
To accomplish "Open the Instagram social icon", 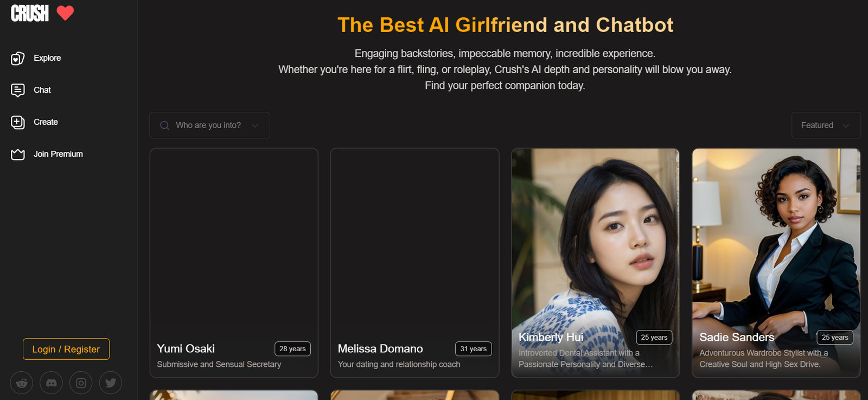I will tap(81, 383).
